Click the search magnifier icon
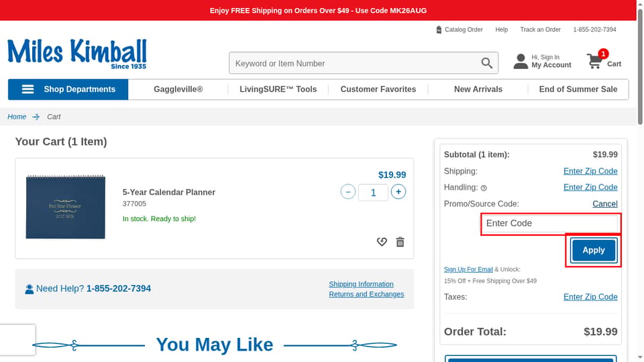This screenshot has width=644, height=362. pyautogui.click(x=487, y=63)
